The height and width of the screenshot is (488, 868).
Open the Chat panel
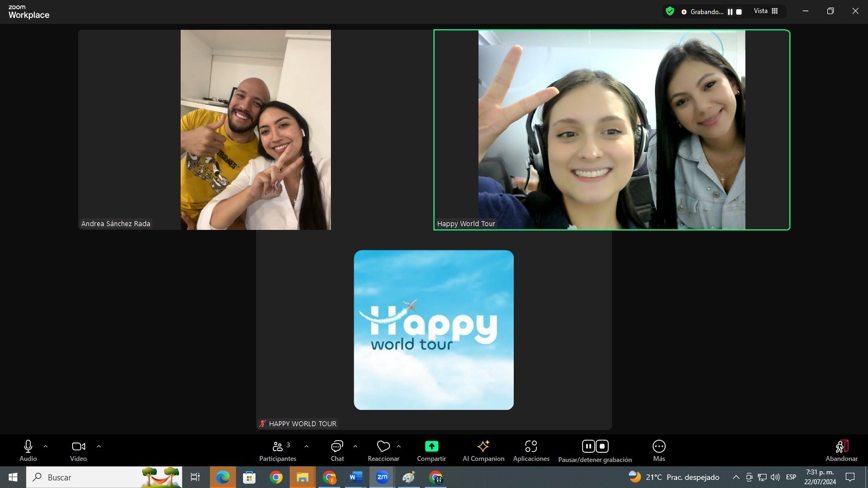pos(337,451)
